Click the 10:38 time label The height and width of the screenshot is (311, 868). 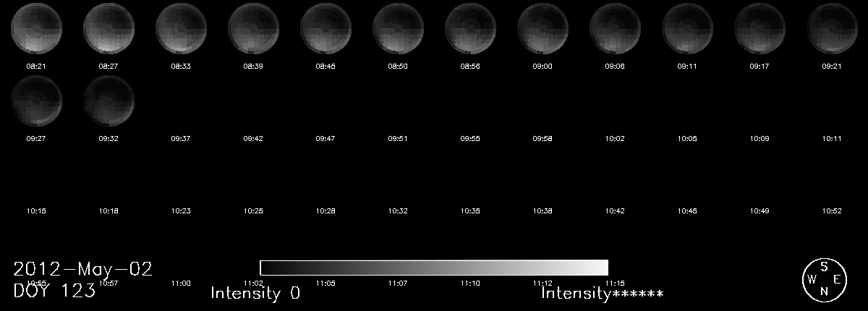[x=542, y=210]
